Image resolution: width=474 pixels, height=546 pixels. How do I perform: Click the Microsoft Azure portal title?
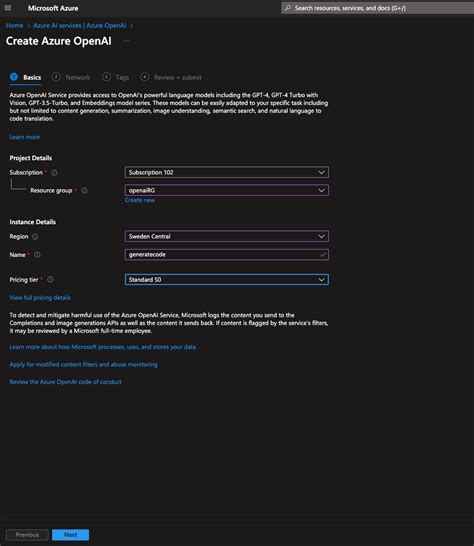(x=53, y=8)
